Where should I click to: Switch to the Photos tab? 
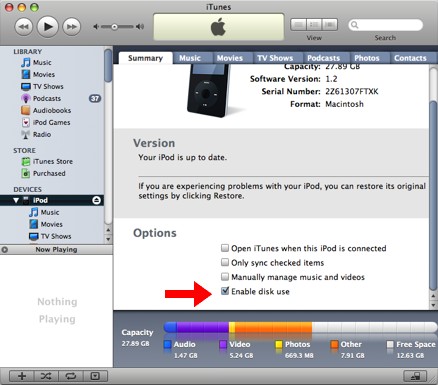[367, 58]
